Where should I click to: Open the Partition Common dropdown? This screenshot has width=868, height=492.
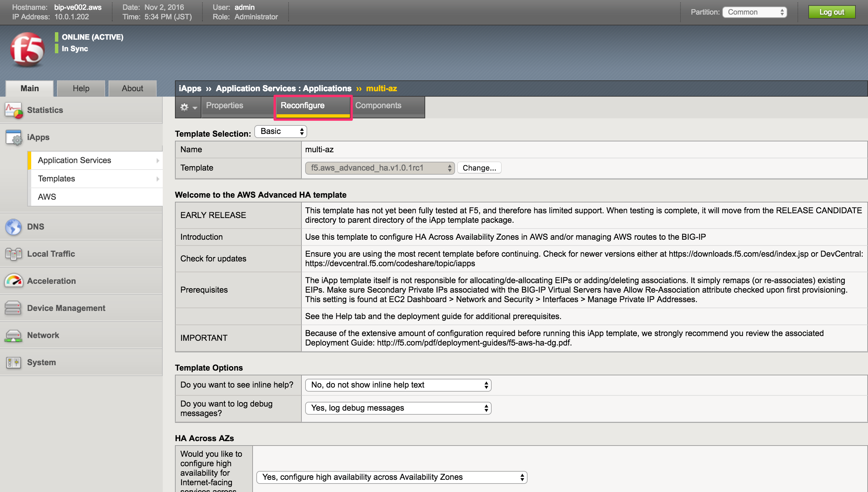(754, 12)
